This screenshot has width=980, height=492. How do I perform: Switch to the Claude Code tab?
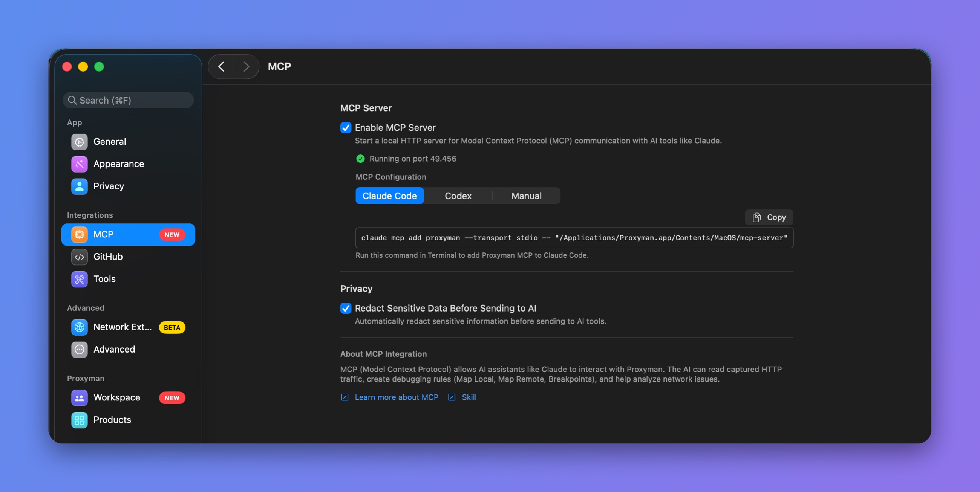[390, 196]
